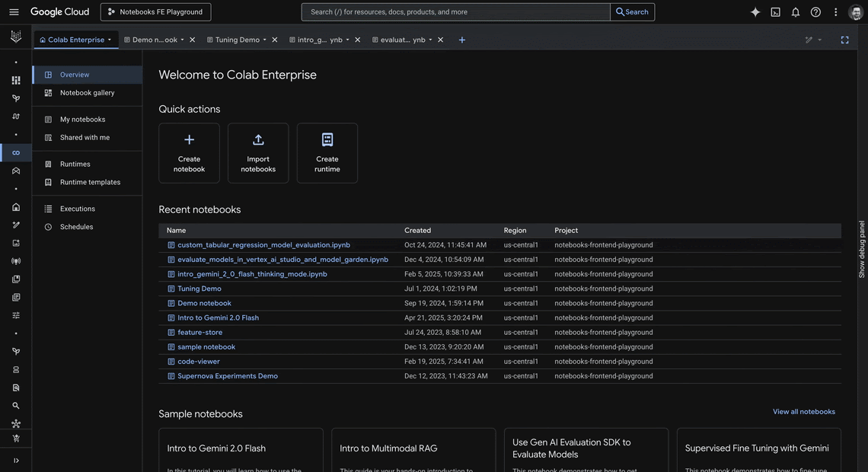Open the Supernova Experiments Demo notebook

[x=228, y=376]
